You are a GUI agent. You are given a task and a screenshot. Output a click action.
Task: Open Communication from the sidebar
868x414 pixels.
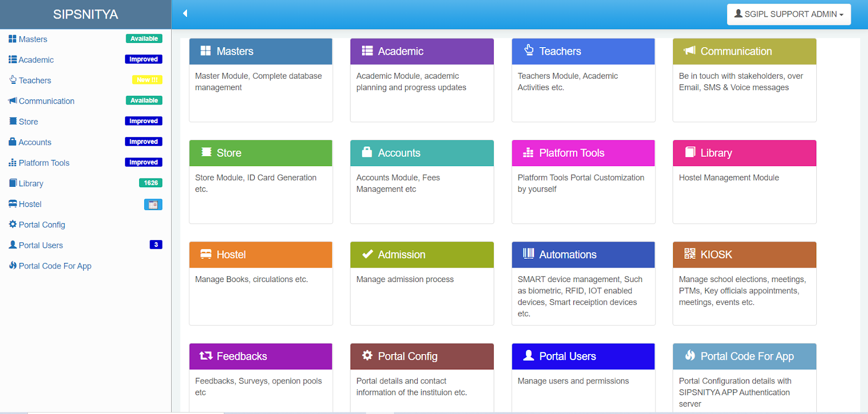[x=47, y=101]
